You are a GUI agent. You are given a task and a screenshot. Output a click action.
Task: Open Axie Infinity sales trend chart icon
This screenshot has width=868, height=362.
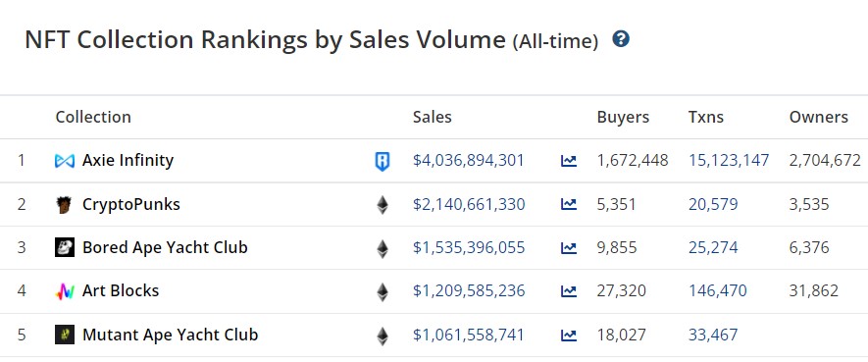click(569, 161)
